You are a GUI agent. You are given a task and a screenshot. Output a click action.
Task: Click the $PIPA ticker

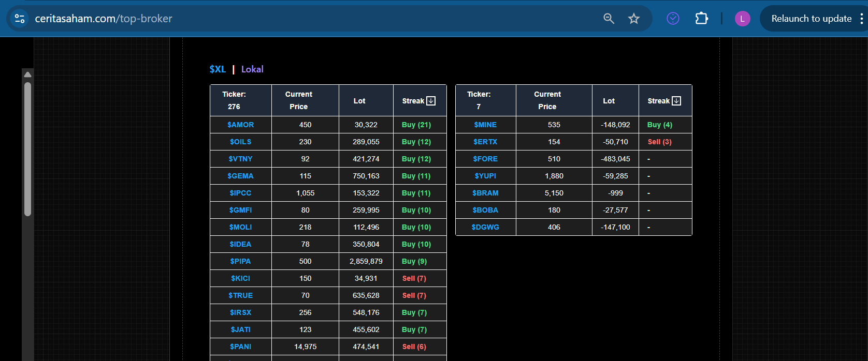click(240, 261)
